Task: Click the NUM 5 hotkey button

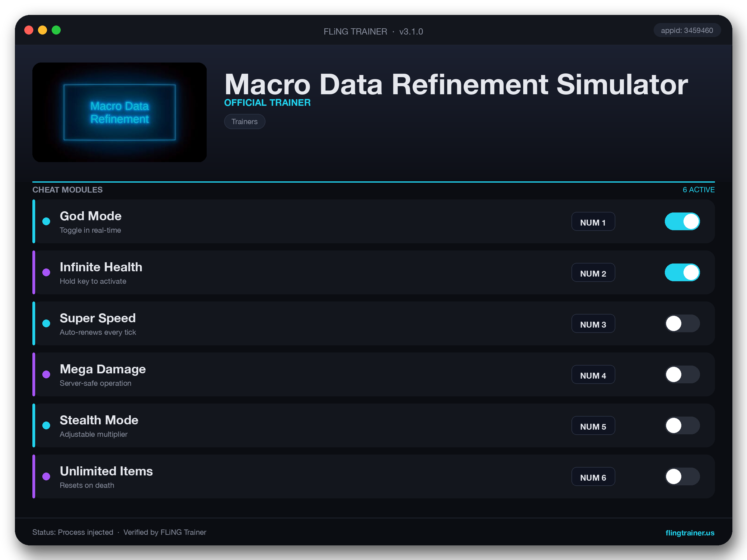Action: coord(593,425)
